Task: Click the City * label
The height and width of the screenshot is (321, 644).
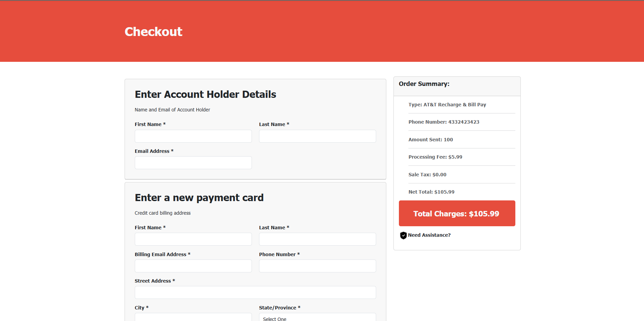Action: click(142, 308)
